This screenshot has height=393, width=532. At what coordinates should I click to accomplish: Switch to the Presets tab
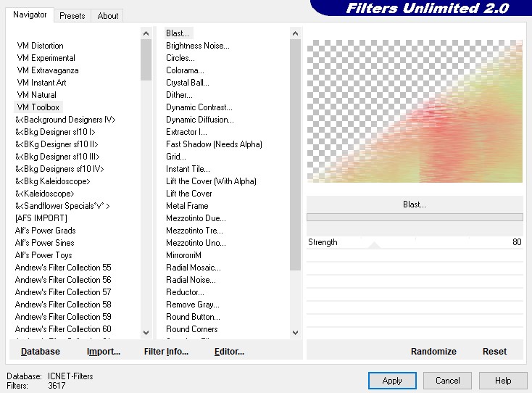point(72,15)
